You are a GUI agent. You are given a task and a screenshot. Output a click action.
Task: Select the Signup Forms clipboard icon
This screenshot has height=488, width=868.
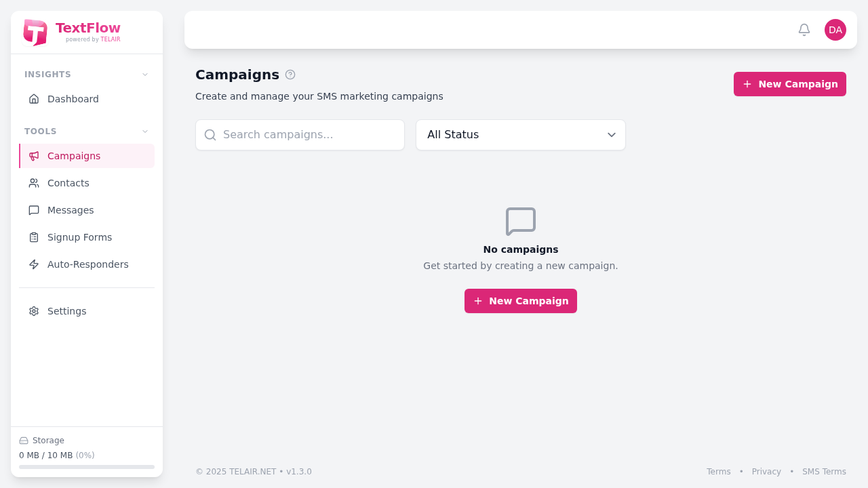(x=34, y=237)
